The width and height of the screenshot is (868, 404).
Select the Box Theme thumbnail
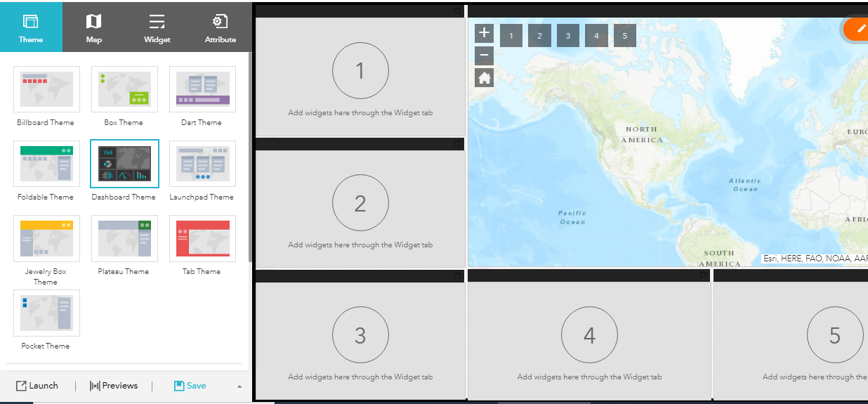click(124, 89)
